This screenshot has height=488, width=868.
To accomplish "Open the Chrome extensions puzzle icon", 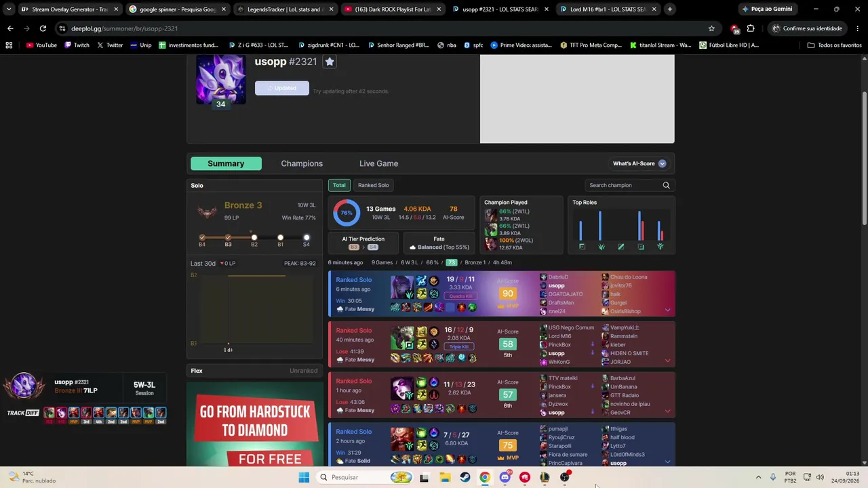I will tap(751, 28).
